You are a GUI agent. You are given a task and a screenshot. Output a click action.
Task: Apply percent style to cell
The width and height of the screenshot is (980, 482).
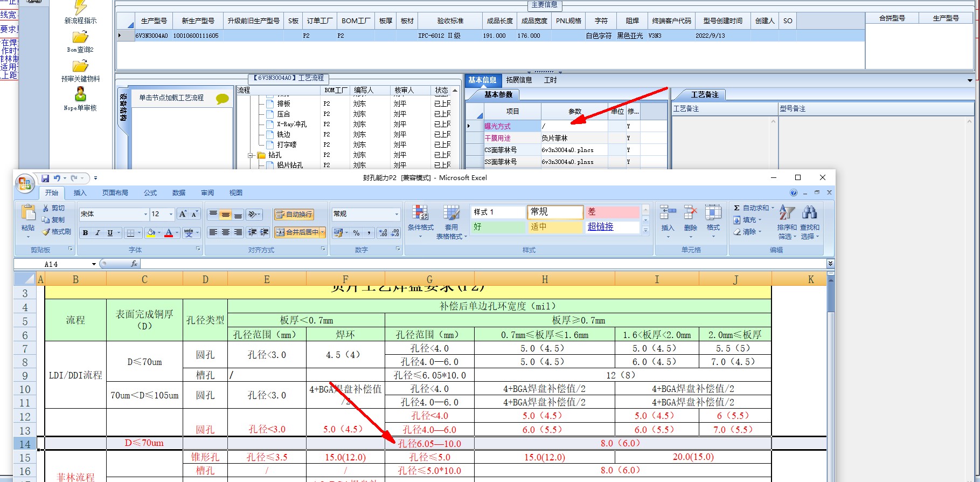pos(356,233)
